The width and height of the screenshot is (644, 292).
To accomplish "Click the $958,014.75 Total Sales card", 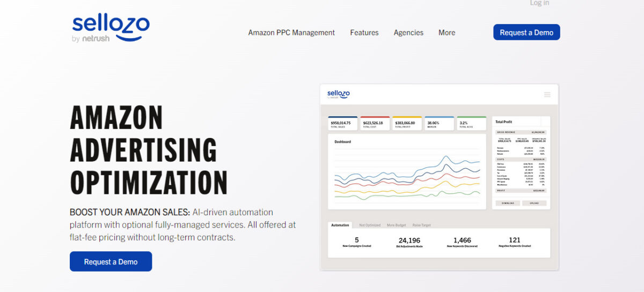I will pos(343,123).
